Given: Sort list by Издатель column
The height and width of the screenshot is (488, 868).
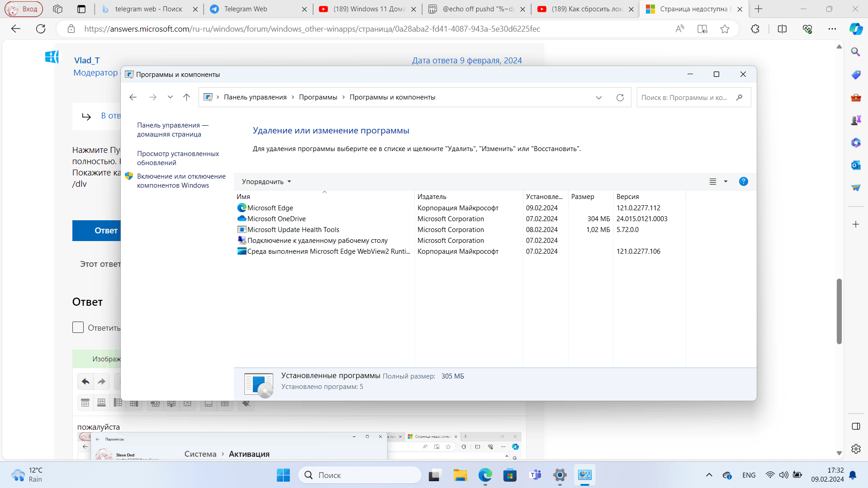Looking at the screenshot, I should pos(469,197).
